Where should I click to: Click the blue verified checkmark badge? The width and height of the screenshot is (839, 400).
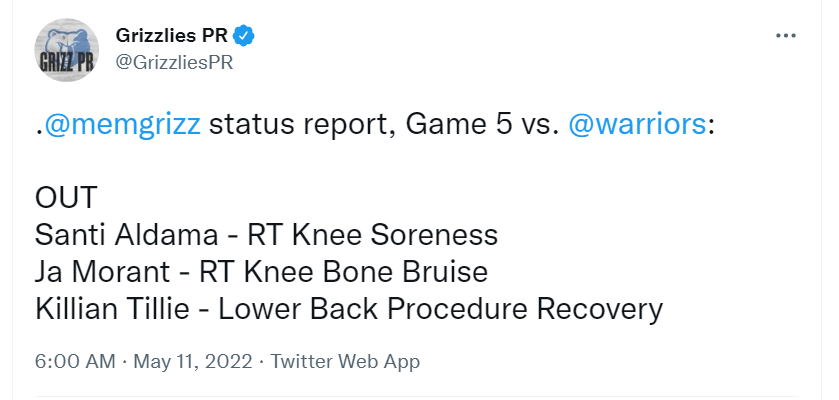pyautogui.click(x=244, y=36)
